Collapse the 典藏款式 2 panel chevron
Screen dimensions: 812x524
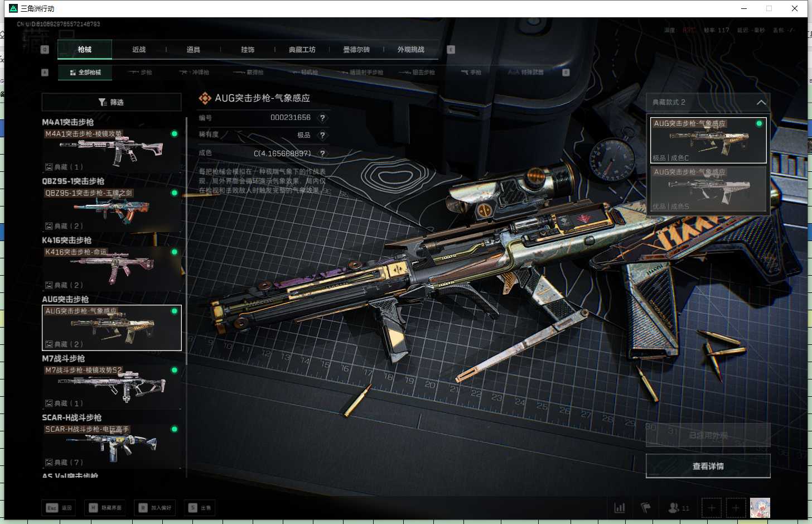coord(761,102)
